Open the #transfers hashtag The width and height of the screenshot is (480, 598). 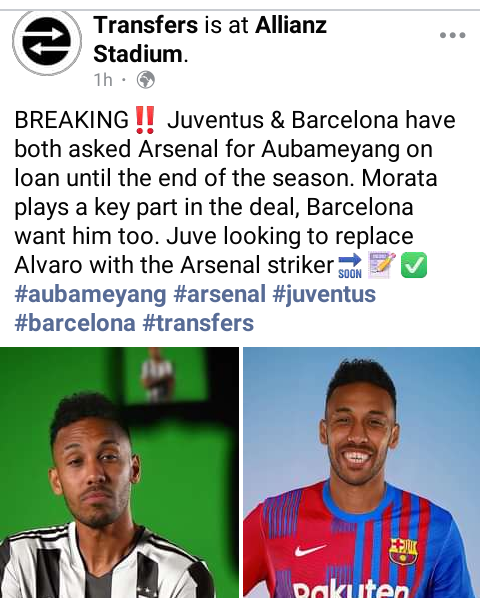tap(198, 323)
